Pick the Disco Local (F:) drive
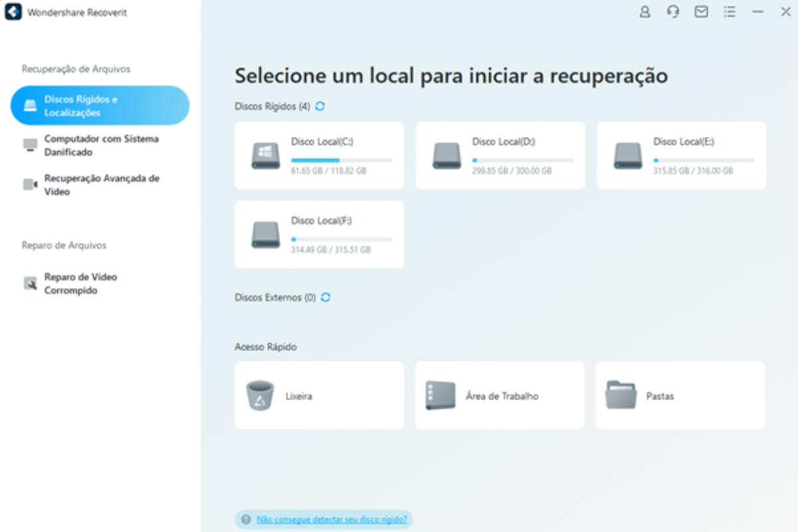Viewport: 798px width, 532px height. (319, 234)
